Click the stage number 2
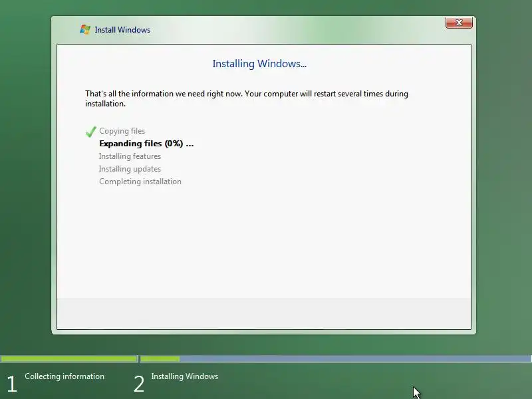This screenshot has height=399, width=532. [x=139, y=384]
